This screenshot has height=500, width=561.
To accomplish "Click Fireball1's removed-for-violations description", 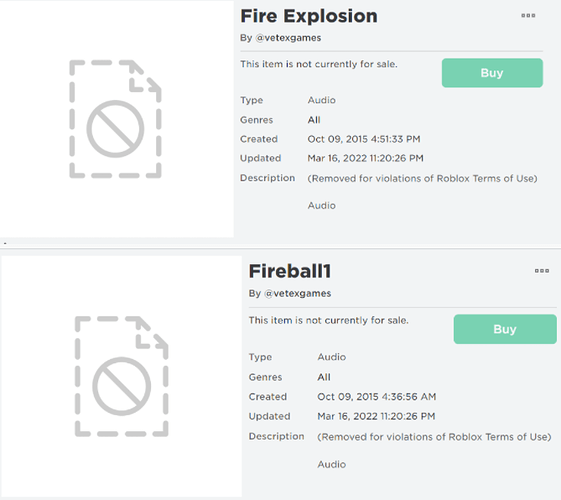I will (434, 437).
